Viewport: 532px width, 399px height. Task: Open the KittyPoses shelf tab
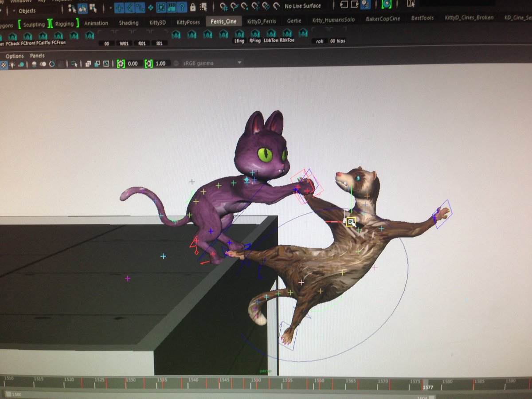point(188,22)
